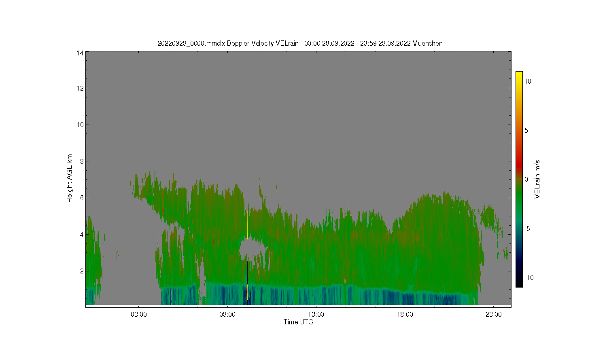
Task: Click the colorbar value 10 near yellow
Action: 528,81
